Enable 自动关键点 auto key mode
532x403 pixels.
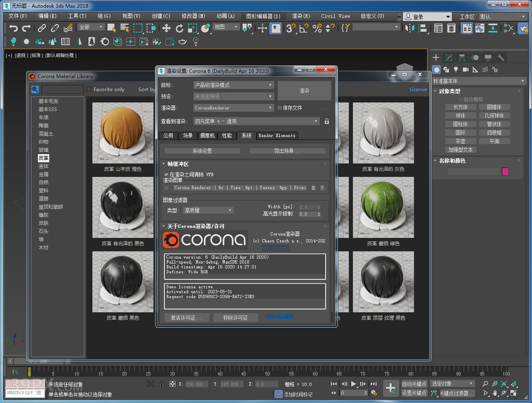(x=414, y=384)
